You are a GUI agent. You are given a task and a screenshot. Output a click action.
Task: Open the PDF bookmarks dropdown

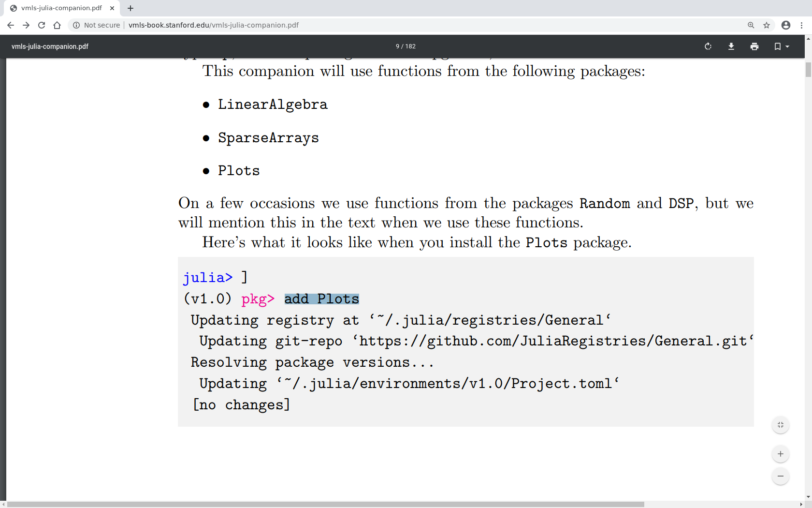(x=781, y=46)
